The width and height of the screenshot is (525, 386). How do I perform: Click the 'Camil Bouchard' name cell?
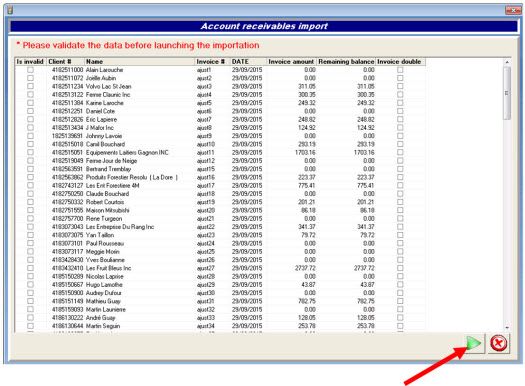coord(105,144)
